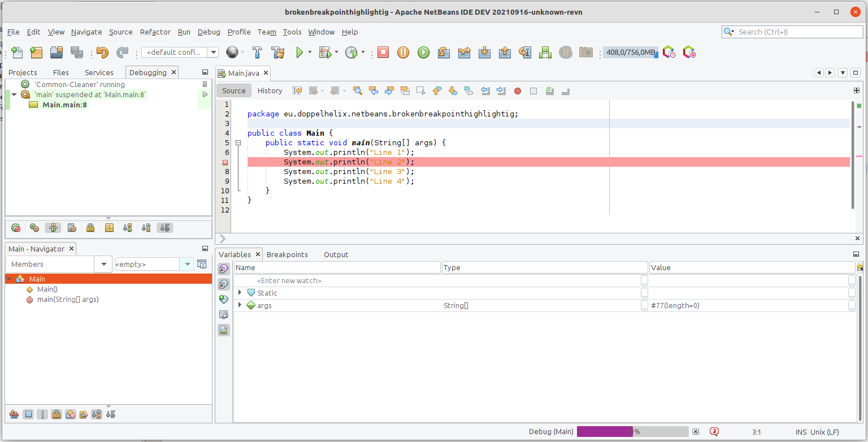Click the globe browser icon in toolbar

click(x=232, y=53)
